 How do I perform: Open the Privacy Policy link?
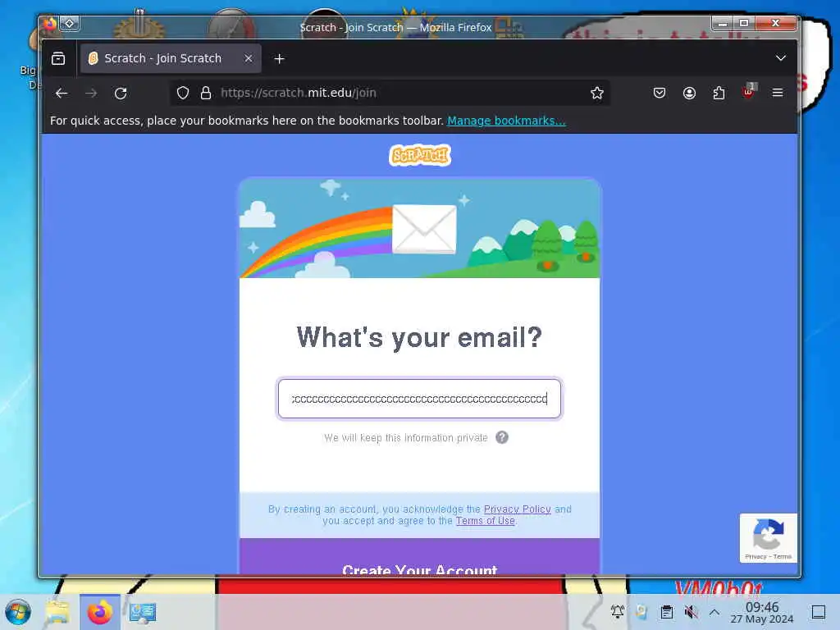(518, 509)
